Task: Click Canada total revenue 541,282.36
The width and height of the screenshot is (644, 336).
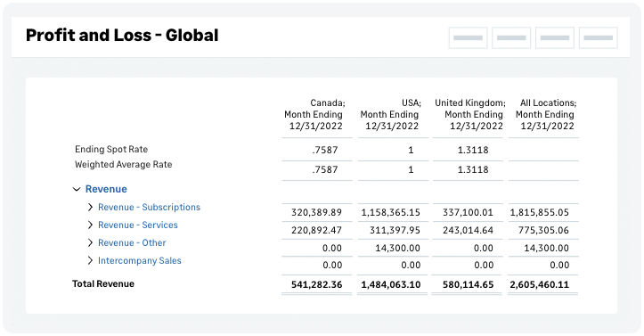Action: click(317, 284)
